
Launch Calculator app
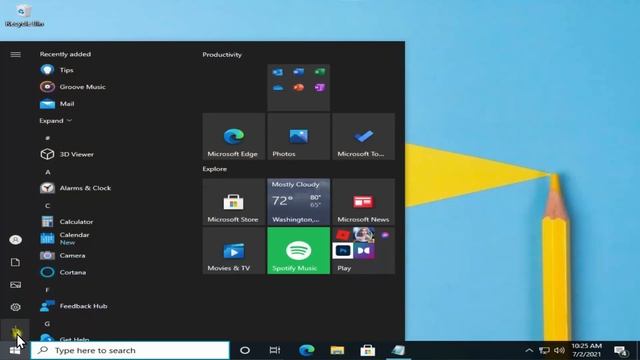(x=67, y=222)
